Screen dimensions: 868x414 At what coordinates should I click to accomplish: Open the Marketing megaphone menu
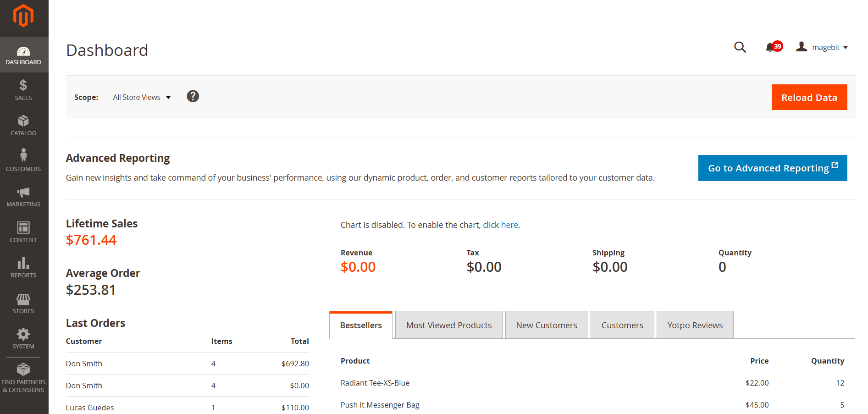[23, 197]
